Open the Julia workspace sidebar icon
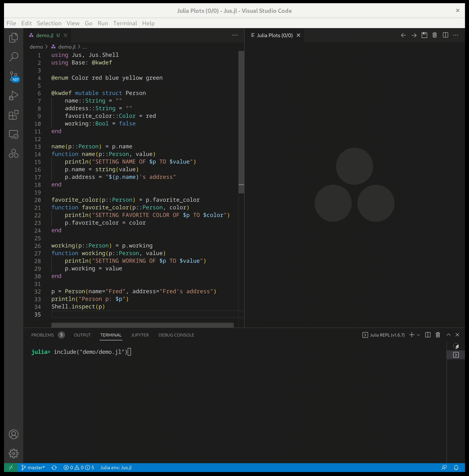The image size is (469, 476). [x=13, y=153]
